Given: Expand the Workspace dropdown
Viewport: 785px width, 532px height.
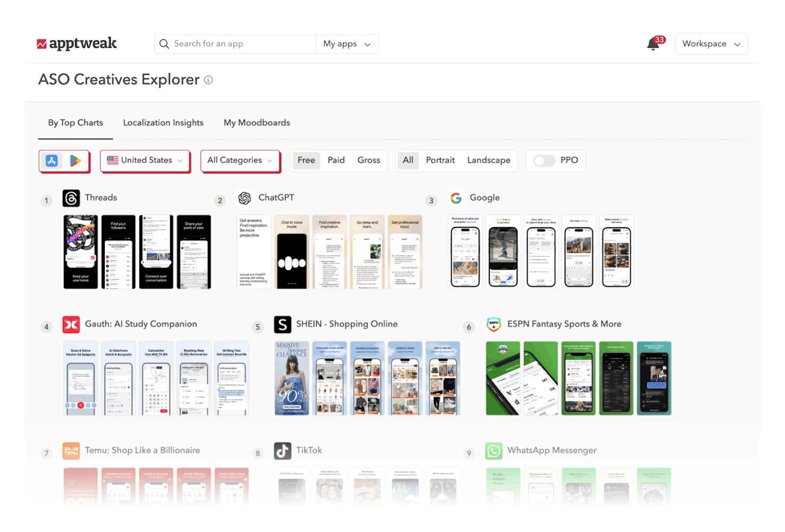Looking at the screenshot, I should pyautogui.click(x=711, y=44).
